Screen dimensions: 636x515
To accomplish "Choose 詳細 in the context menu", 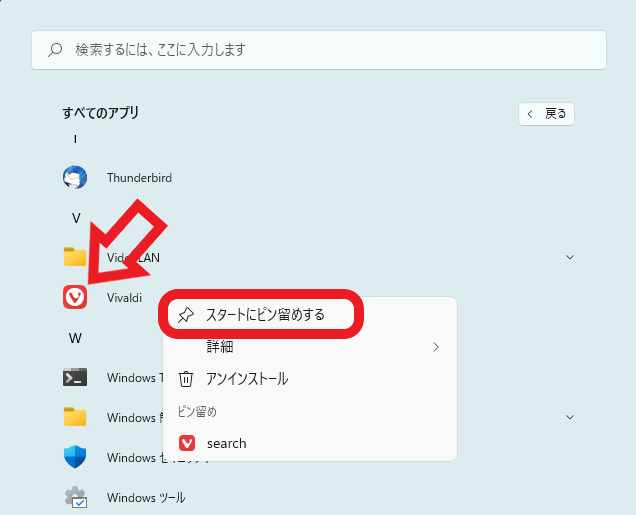I will click(x=310, y=347).
